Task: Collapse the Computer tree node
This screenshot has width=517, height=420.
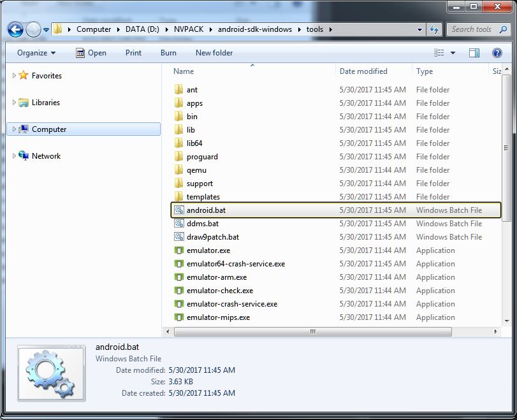Action: pos(13,129)
